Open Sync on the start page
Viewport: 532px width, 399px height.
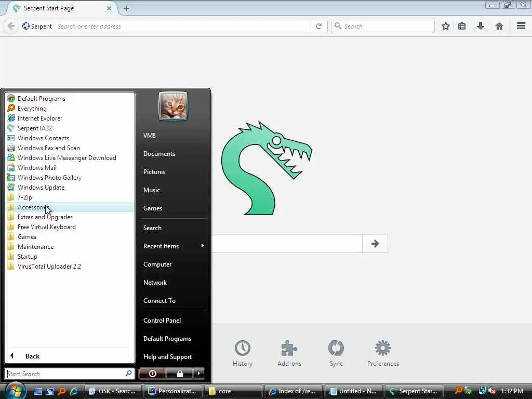point(336,353)
